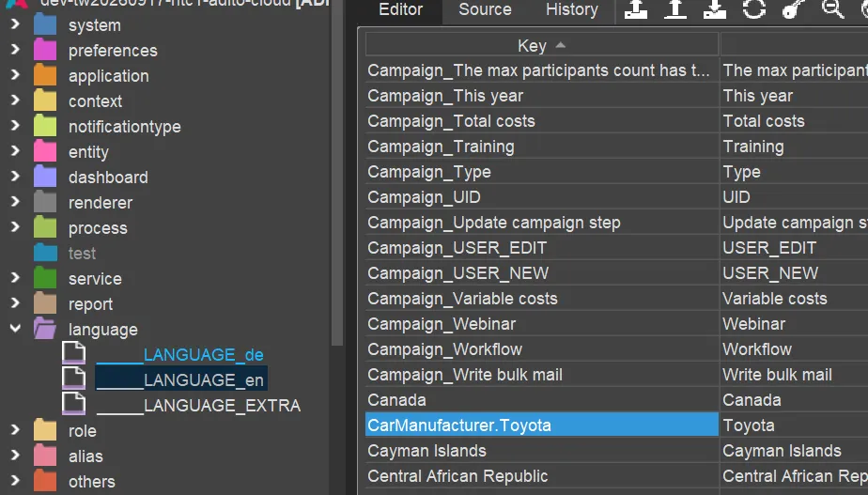
Task: Select the lime notificationtype folder icon
Action: click(x=45, y=127)
